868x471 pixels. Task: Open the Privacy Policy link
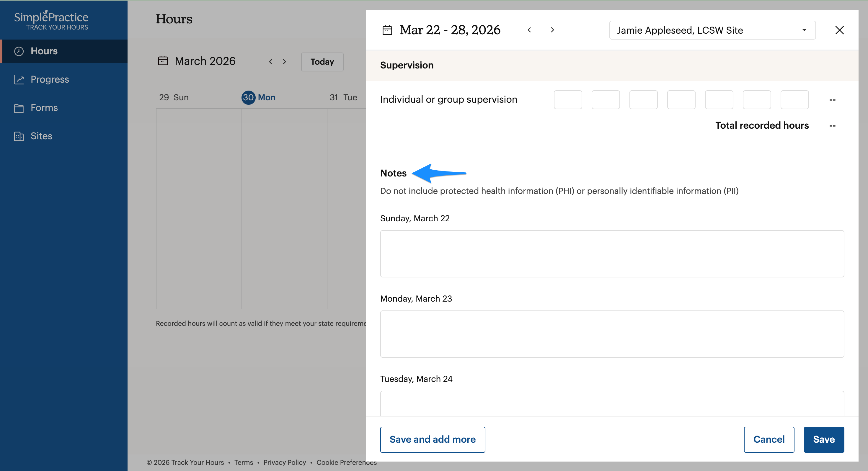(284, 462)
